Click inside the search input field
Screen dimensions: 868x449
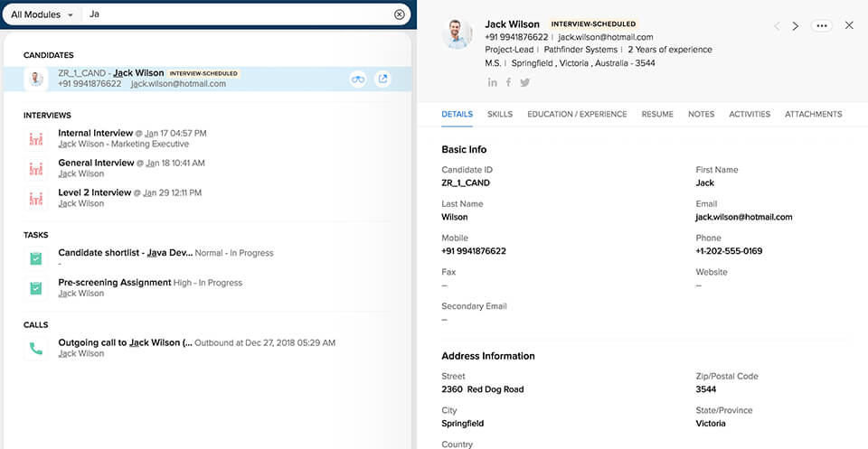tap(235, 15)
